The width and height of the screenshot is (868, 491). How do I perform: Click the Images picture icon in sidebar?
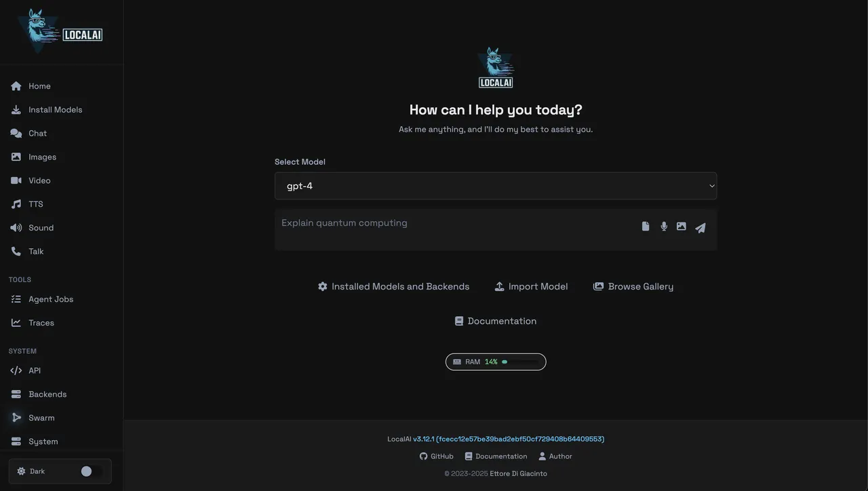pos(16,157)
